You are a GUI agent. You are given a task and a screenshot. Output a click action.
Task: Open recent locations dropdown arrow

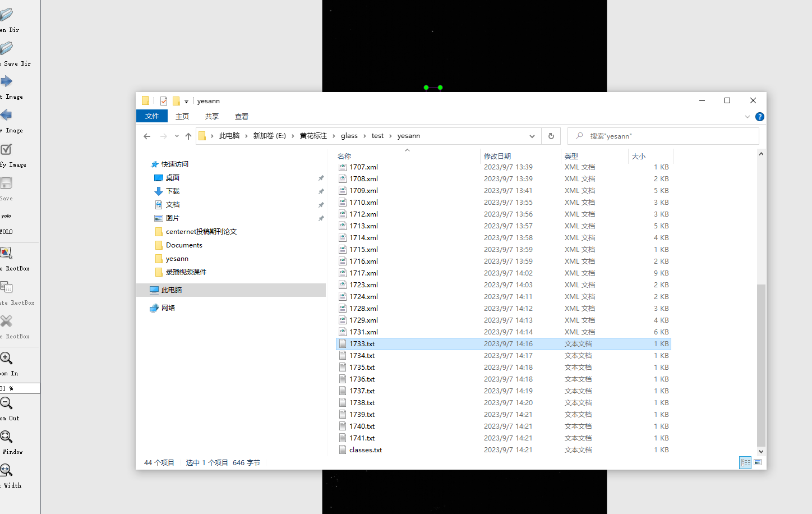point(177,136)
